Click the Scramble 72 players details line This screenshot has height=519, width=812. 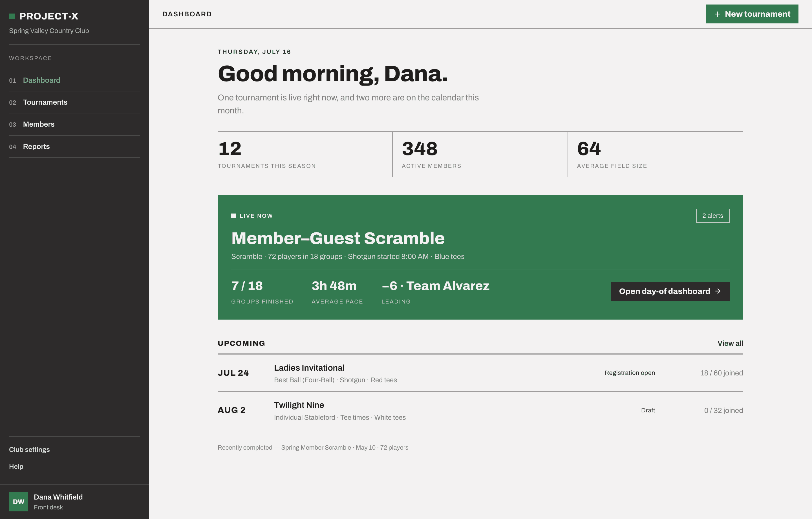348,256
